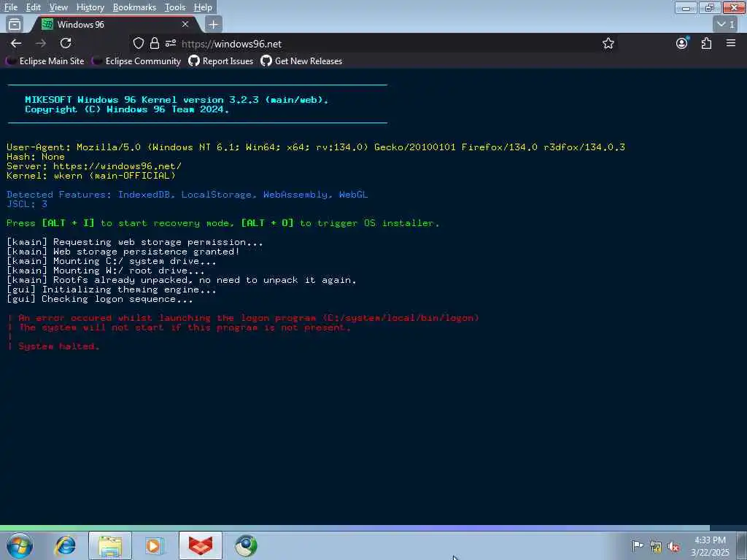Open the Edit menu
This screenshot has width=747, height=560.
pyautogui.click(x=33, y=7)
